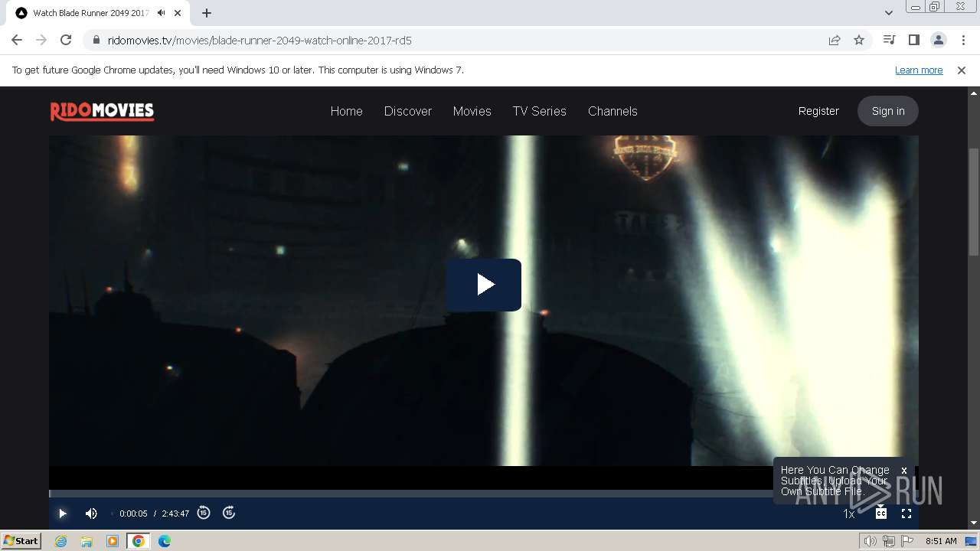Click the scrollbar down arrow
The width and height of the screenshot is (980, 551).
[974, 523]
